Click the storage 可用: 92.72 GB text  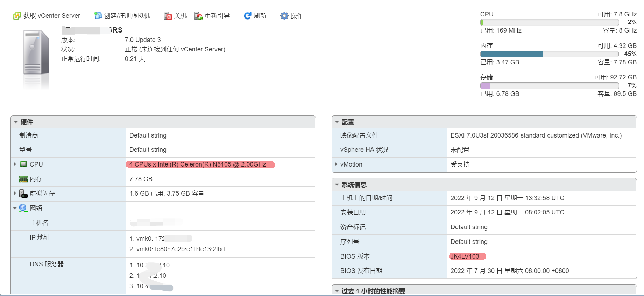pyautogui.click(x=615, y=77)
